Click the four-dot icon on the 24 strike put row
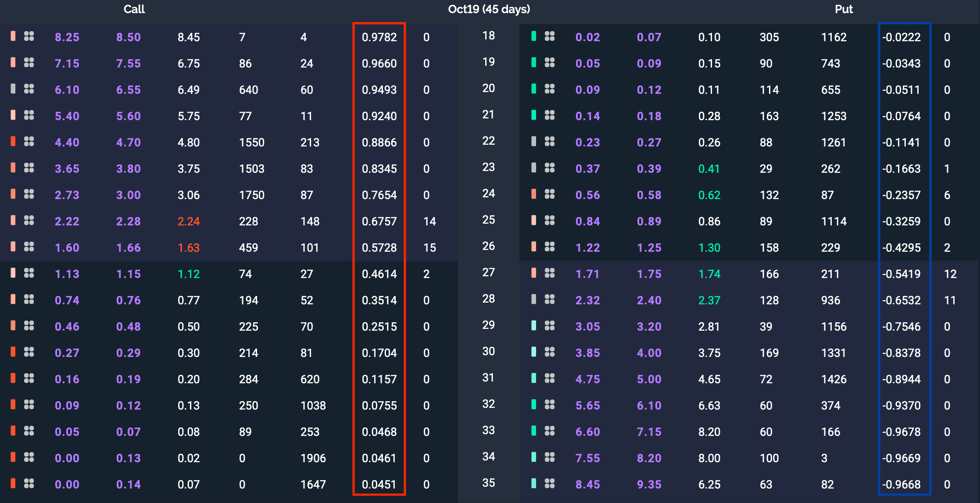The height and width of the screenshot is (503, 980). [x=550, y=195]
